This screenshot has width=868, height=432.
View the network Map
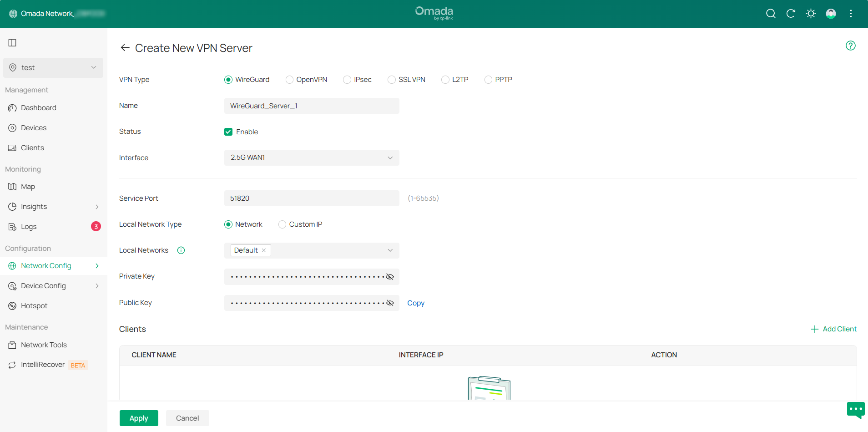pyautogui.click(x=28, y=186)
